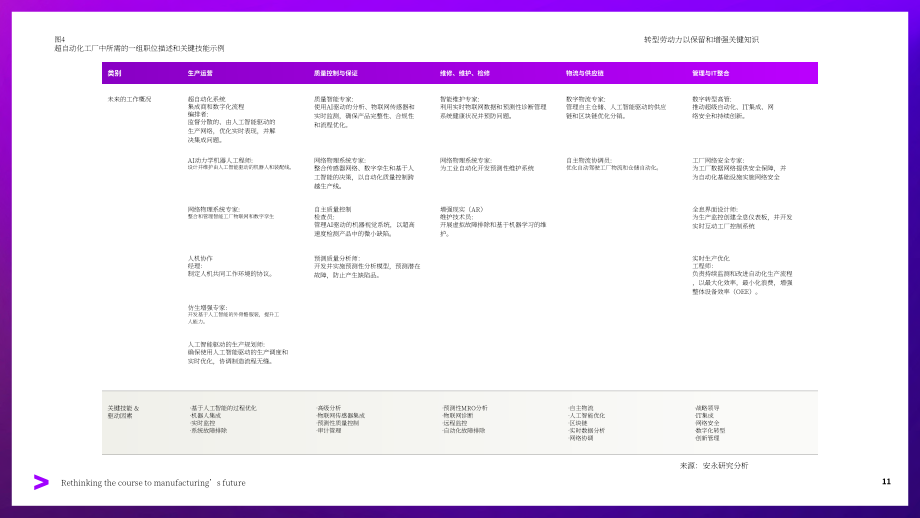Click the '实时生产优化' job title
The height and width of the screenshot is (518, 920).
click(711, 258)
